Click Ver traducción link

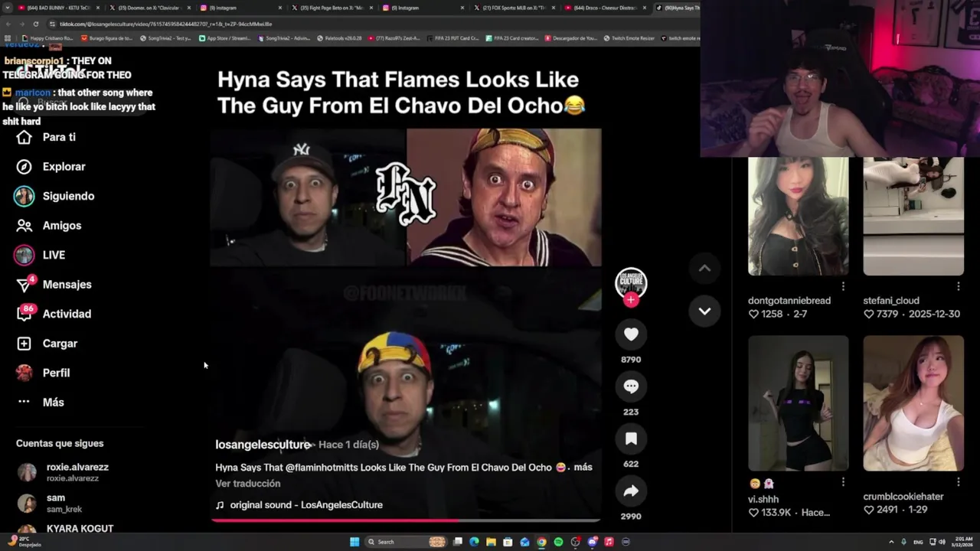coord(247,484)
